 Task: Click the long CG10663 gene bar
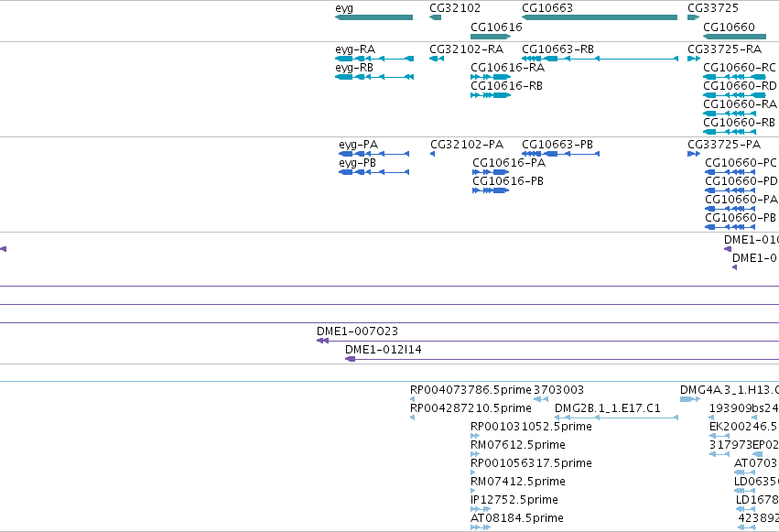pyautogui.click(x=600, y=17)
